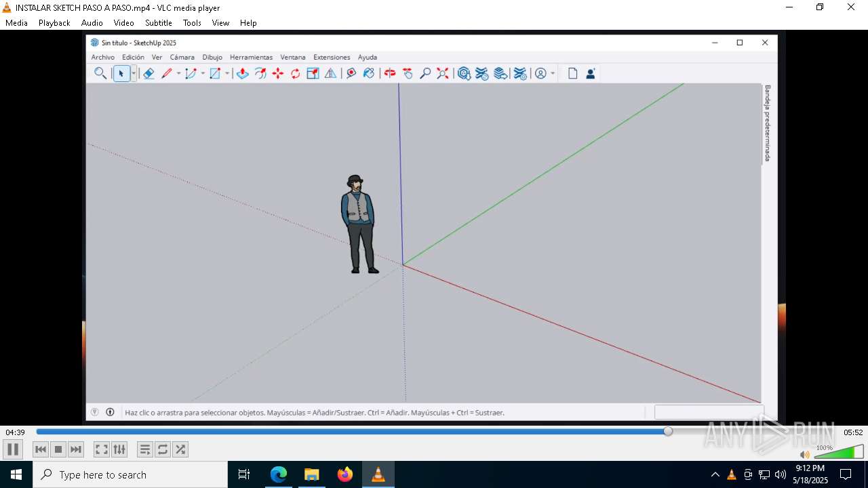Show hidden icons in the system tray
Image resolution: width=868 pixels, height=488 pixels.
715,474
